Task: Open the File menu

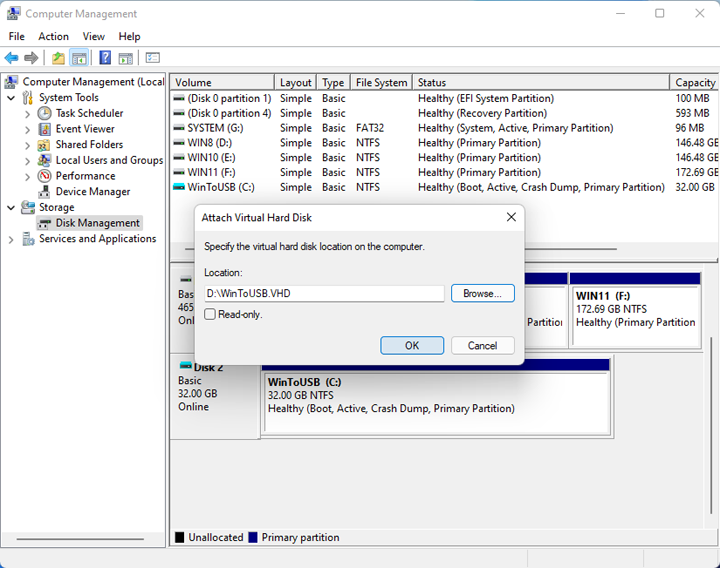Action: coord(17,36)
